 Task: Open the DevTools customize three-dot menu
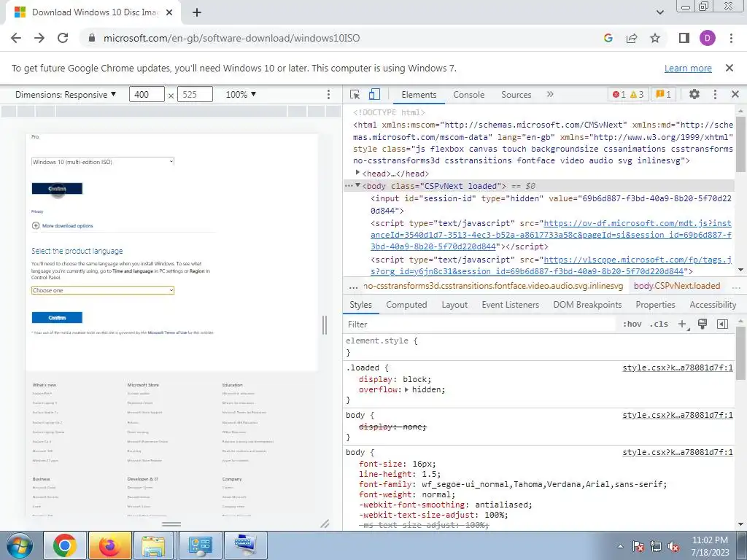click(715, 94)
